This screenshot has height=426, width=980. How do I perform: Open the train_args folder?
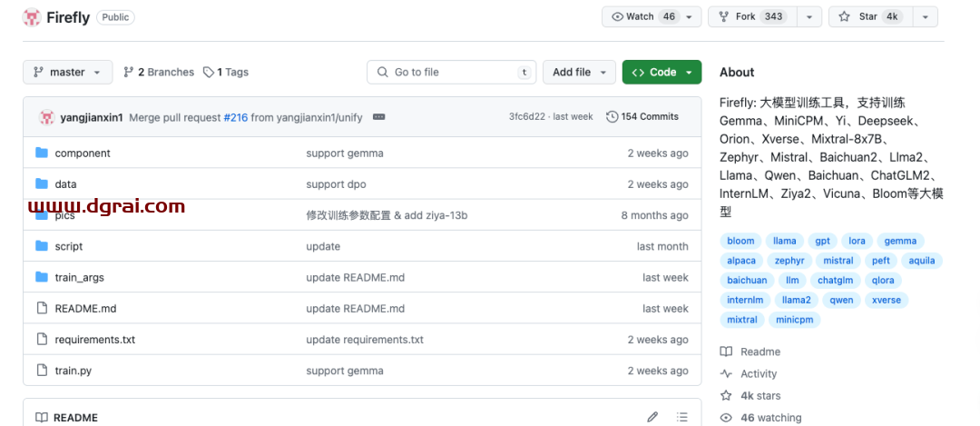(79, 277)
